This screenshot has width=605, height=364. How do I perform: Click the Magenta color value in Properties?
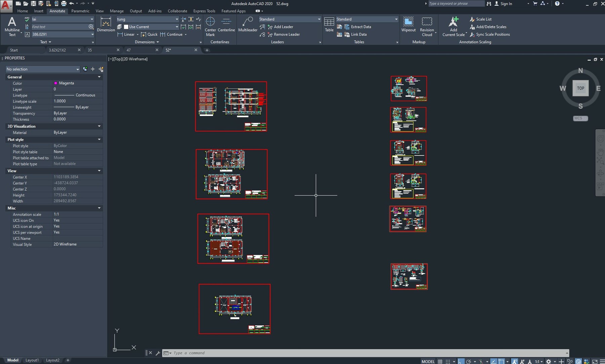66,83
